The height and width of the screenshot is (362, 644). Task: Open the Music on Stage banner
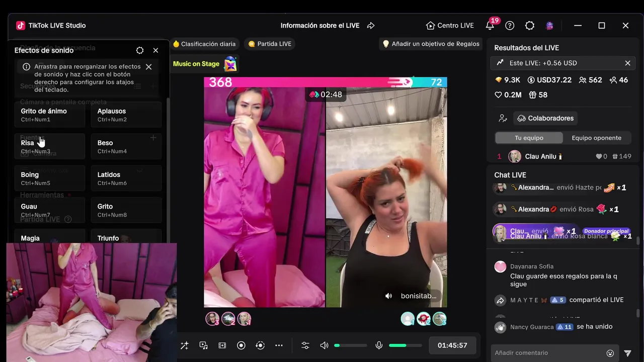[x=205, y=64]
